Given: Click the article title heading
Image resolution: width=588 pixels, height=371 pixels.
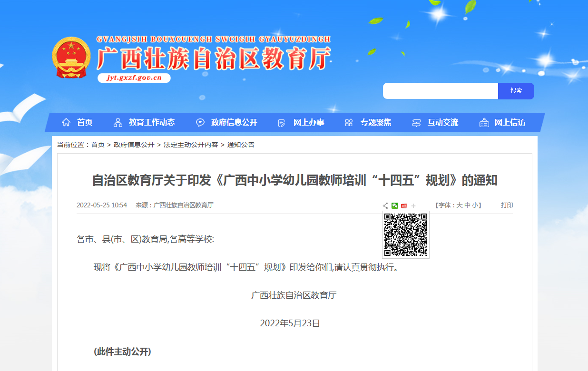Looking at the screenshot, I should (294, 180).
